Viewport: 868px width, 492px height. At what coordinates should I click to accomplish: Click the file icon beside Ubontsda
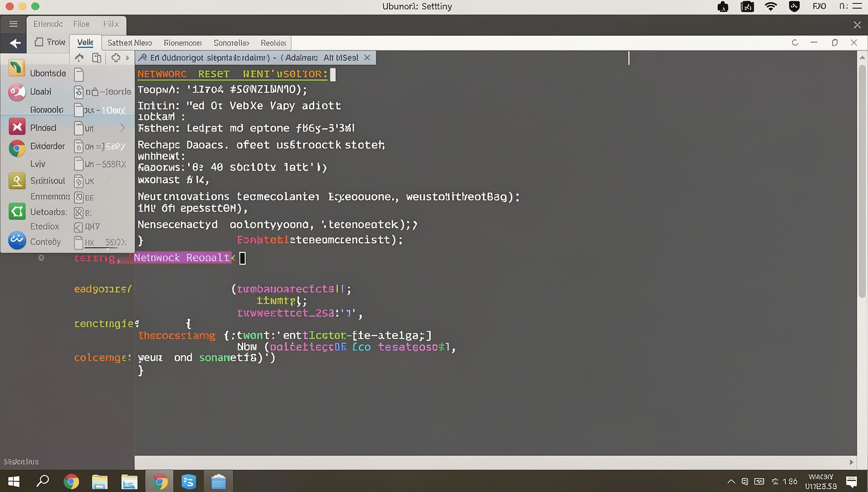tap(79, 74)
